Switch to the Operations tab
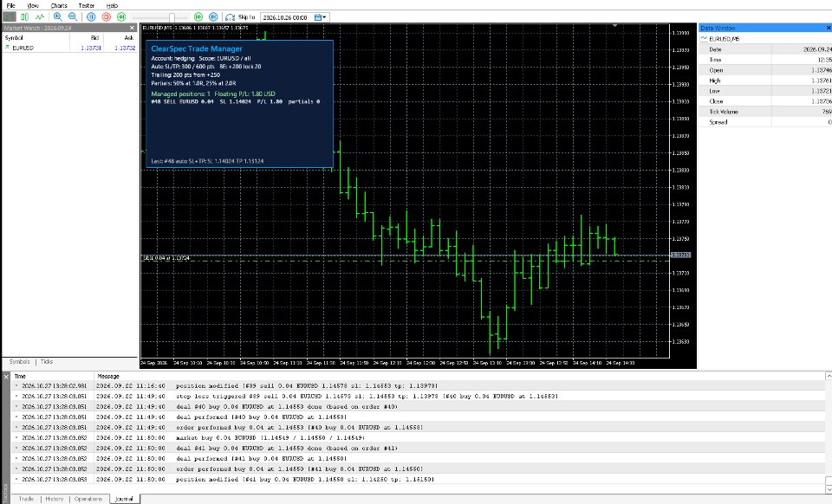The width and height of the screenshot is (832, 504). (88, 499)
